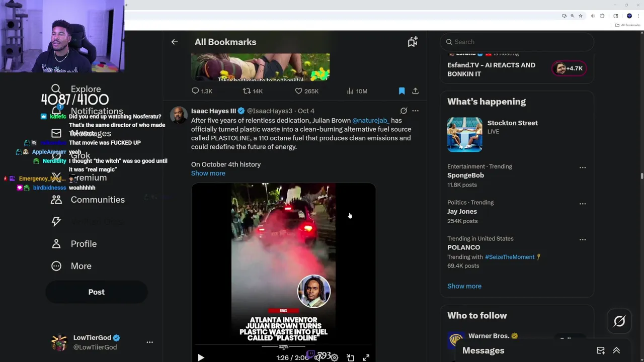
Task: Open Chrome side panel search icon
Action: tap(616, 16)
